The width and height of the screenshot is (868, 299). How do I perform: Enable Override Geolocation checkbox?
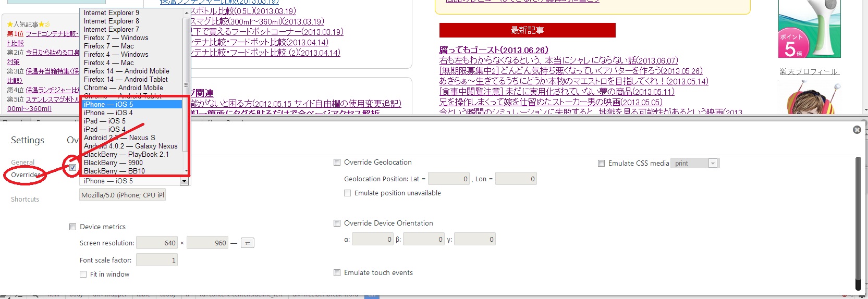(337, 163)
